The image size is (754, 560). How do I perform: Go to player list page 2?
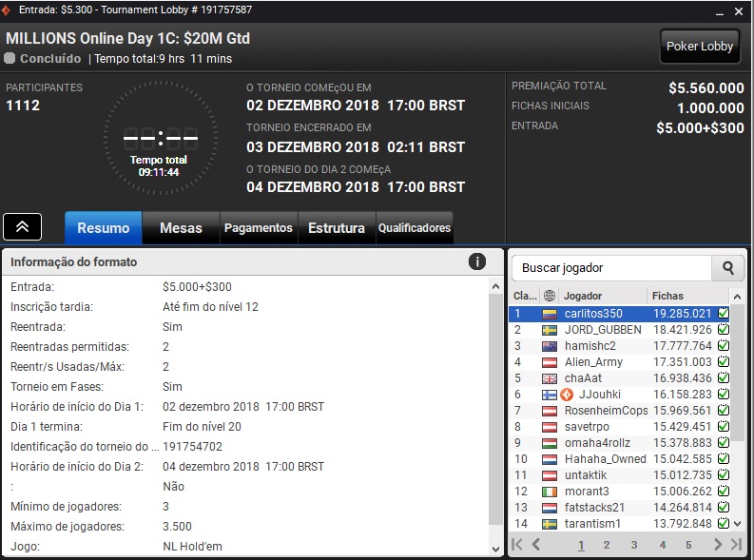[607, 545]
